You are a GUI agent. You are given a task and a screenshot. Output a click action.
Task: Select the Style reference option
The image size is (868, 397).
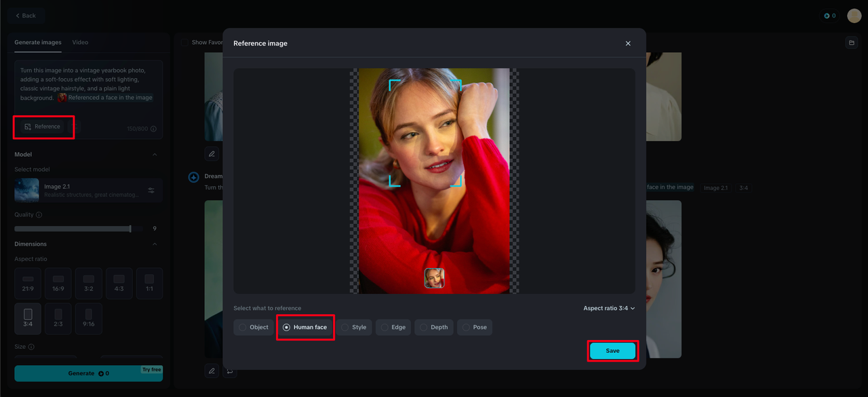pos(354,327)
